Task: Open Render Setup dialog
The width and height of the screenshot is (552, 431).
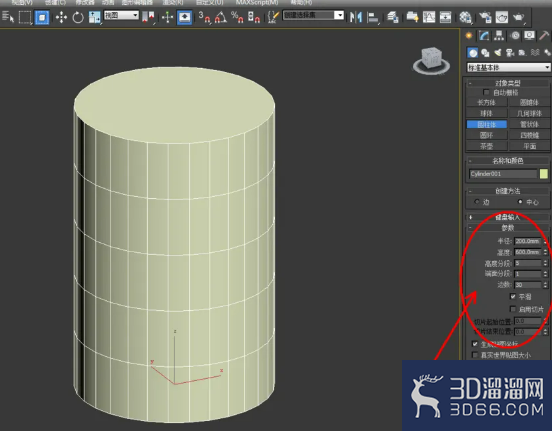Action: tap(485, 17)
